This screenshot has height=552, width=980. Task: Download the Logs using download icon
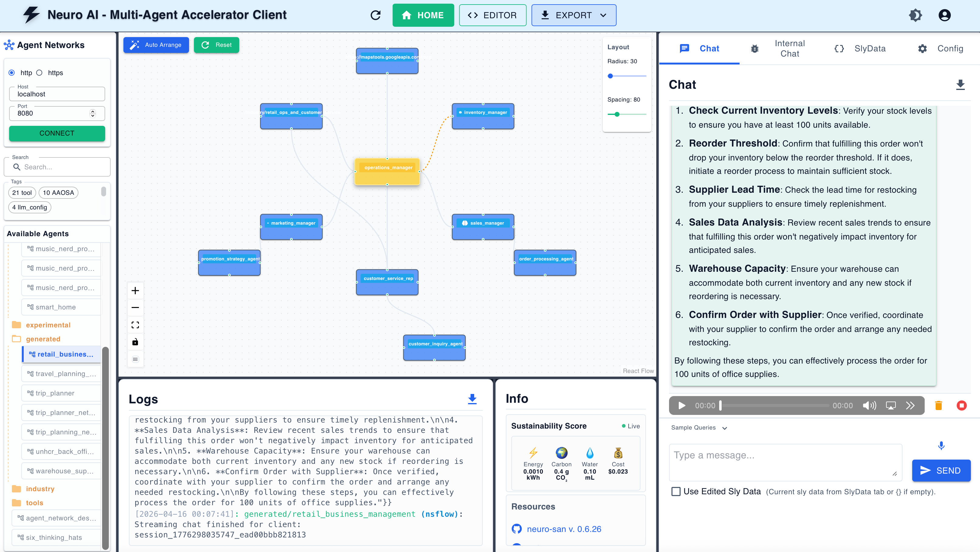coord(472,399)
